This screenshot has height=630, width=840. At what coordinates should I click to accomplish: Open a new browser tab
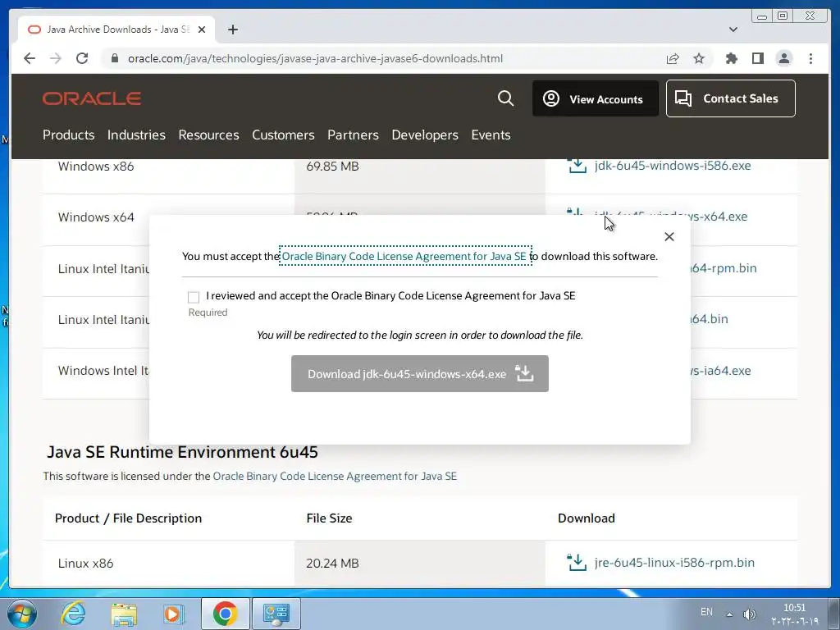pyautogui.click(x=232, y=30)
